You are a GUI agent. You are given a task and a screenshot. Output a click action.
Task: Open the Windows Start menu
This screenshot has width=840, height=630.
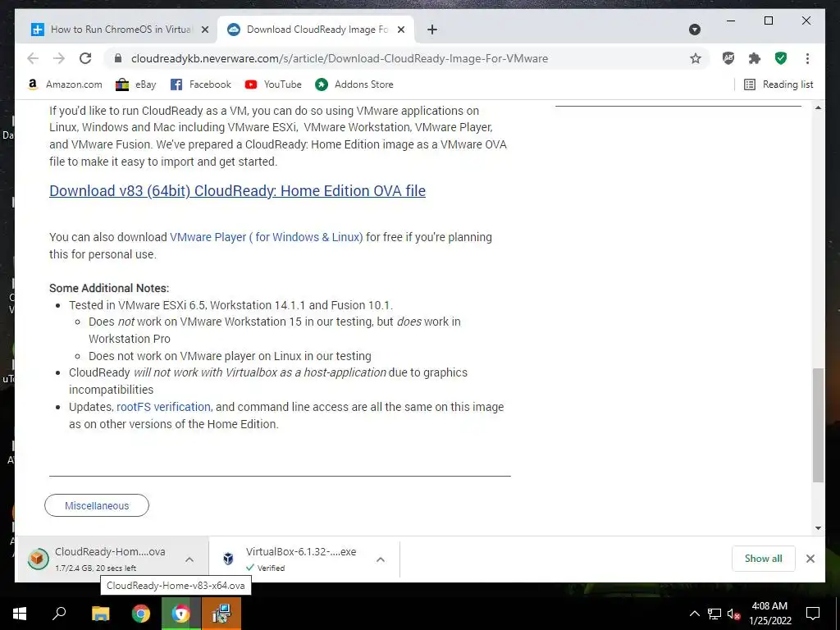(x=20, y=614)
